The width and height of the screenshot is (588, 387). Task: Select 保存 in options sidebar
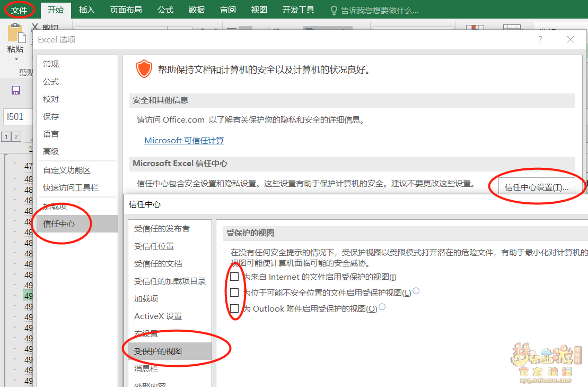(77, 117)
